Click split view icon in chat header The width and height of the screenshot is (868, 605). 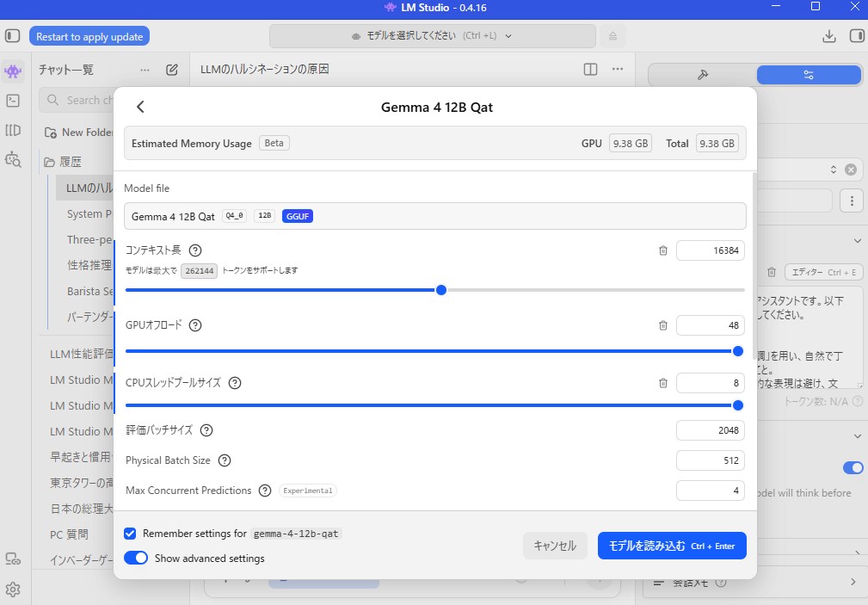pos(590,69)
